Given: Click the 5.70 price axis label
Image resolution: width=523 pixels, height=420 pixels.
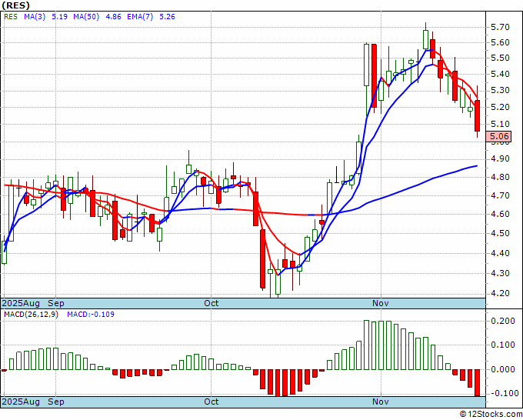Looking at the screenshot, I should click(x=501, y=27).
